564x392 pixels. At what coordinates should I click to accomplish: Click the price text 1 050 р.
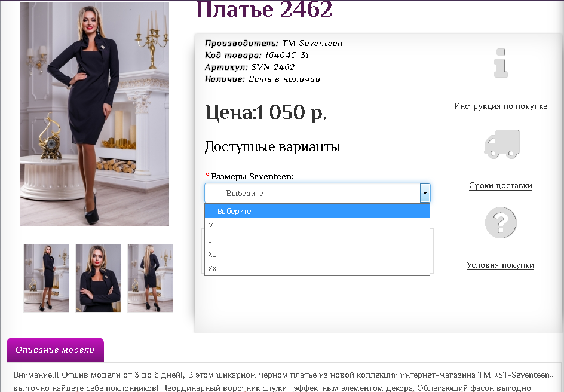(292, 112)
